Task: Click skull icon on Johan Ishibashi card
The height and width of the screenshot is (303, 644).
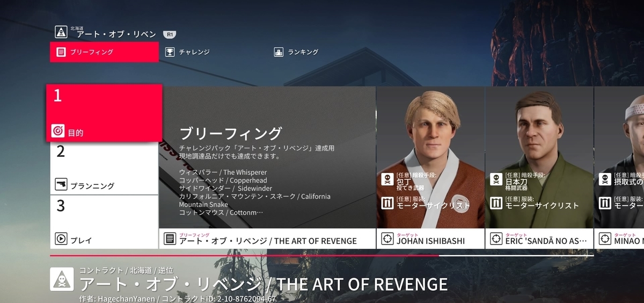Action: [386, 179]
